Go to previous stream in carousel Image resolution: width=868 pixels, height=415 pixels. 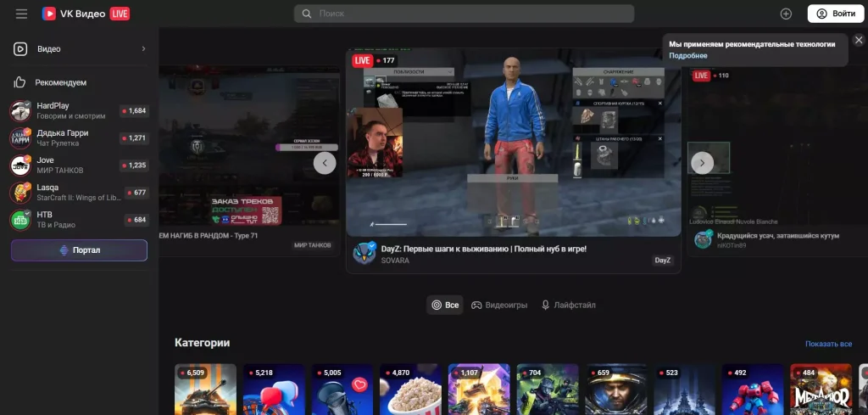(x=325, y=163)
